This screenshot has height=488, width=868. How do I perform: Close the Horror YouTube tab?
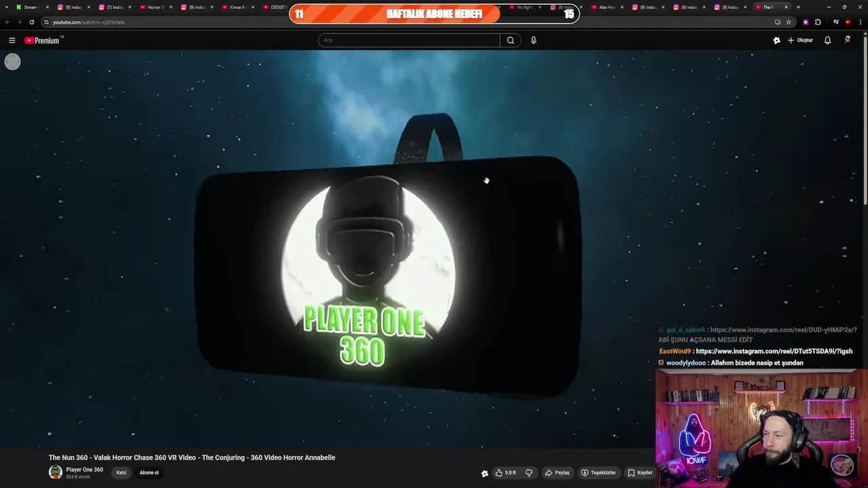point(171,7)
